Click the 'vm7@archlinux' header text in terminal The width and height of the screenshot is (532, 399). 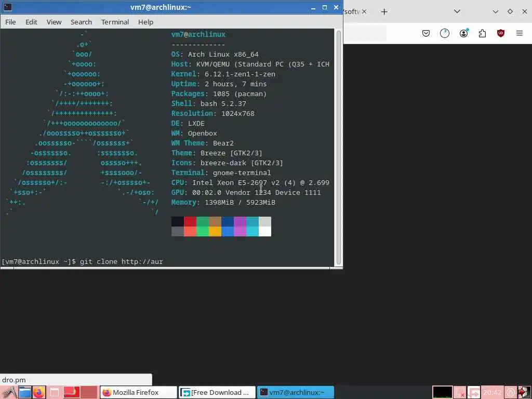pos(198,34)
